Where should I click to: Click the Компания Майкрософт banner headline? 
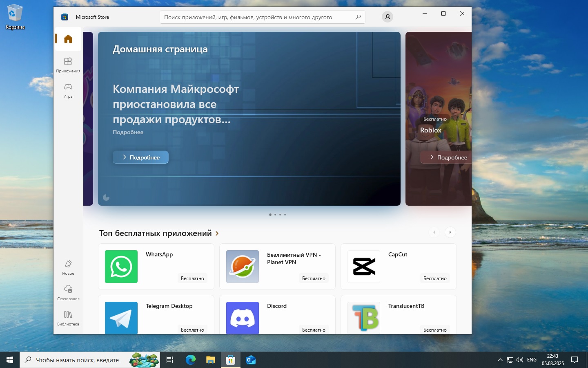[176, 104]
